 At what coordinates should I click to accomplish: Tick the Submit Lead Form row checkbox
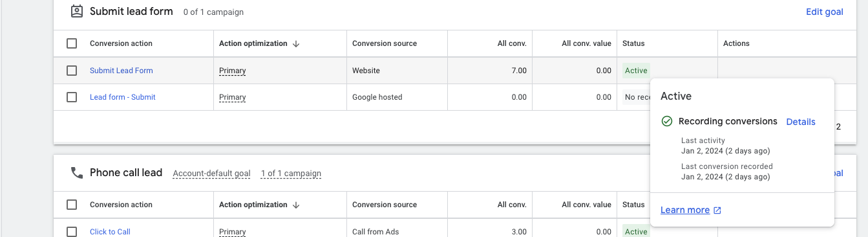pyautogui.click(x=72, y=70)
